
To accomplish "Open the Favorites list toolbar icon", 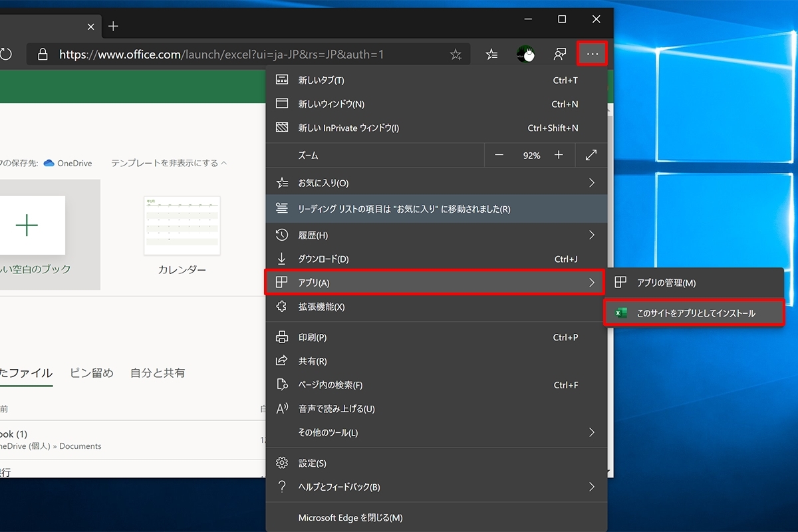I will [x=491, y=55].
